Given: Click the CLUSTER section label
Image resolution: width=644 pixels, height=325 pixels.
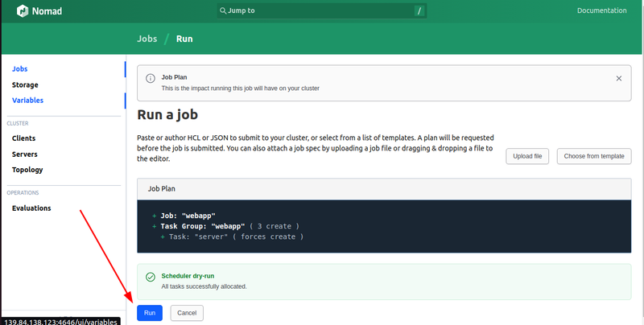Looking at the screenshot, I should [x=18, y=124].
